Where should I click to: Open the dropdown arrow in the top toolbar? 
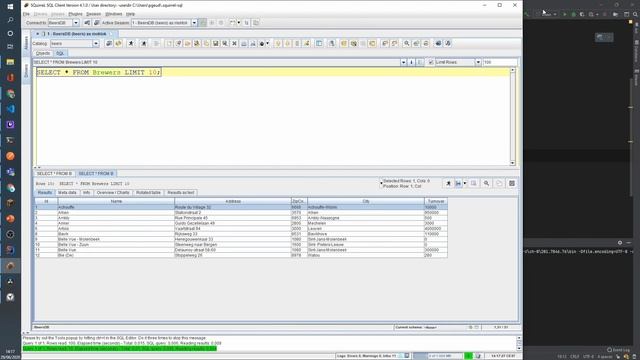point(239,23)
